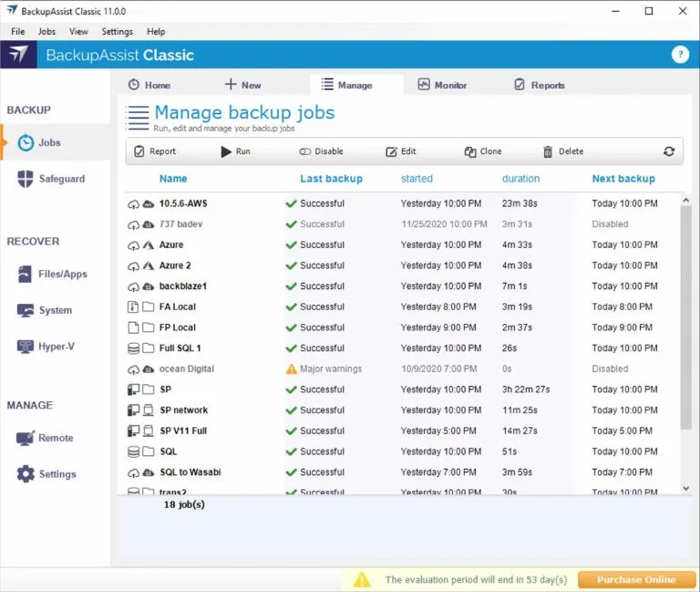Sort by the Next backup column header

(623, 179)
